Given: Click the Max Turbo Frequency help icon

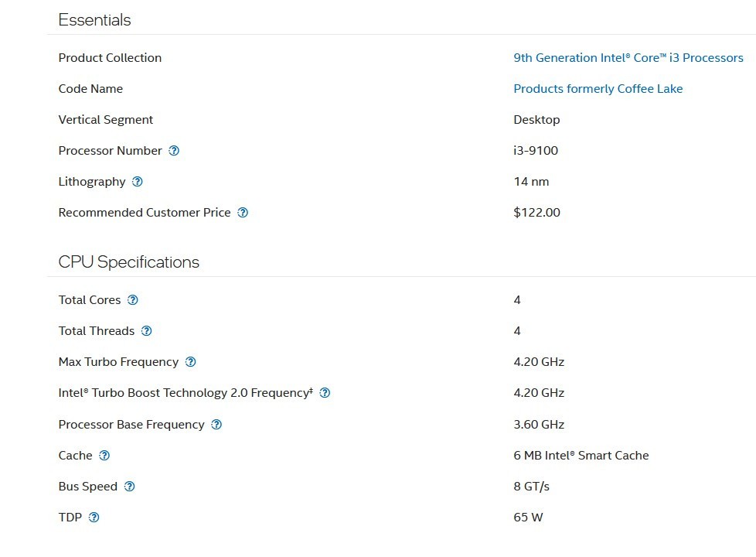Looking at the screenshot, I should coord(191,361).
